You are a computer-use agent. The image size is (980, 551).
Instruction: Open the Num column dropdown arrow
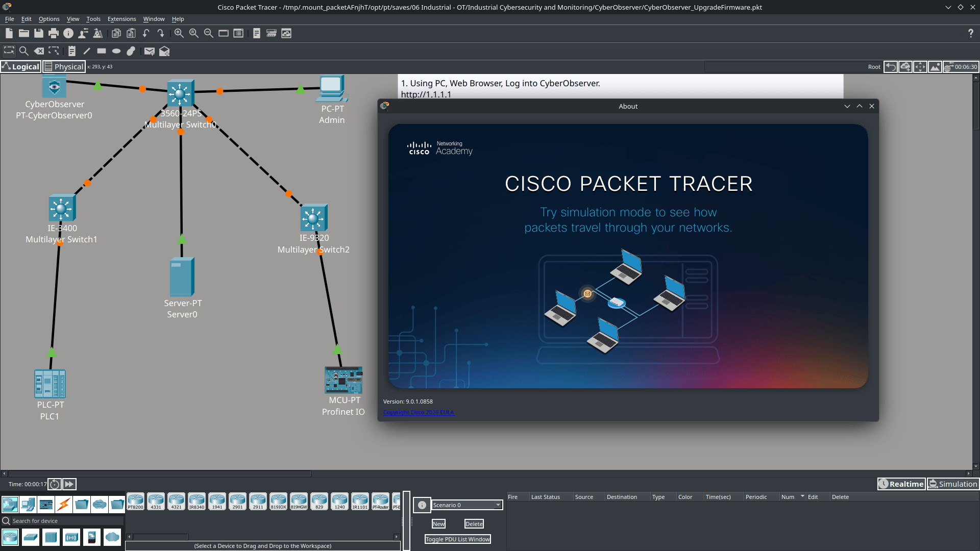coord(802,496)
